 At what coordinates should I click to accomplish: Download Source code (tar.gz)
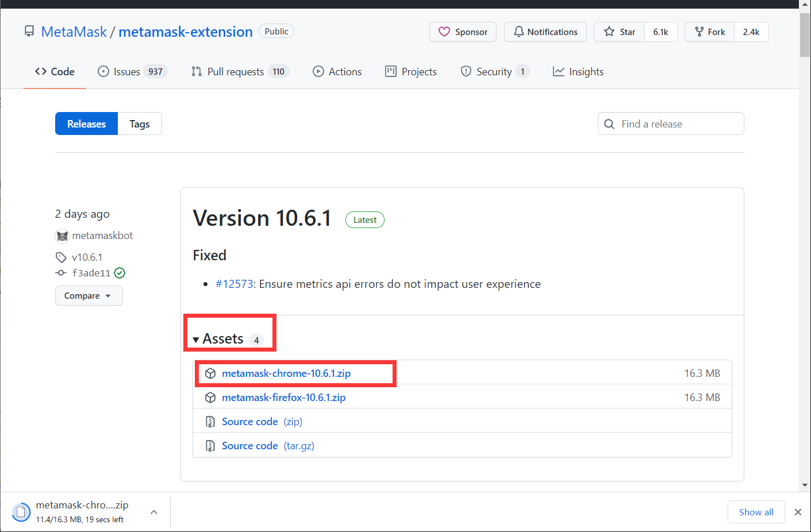[x=268, y=446]
